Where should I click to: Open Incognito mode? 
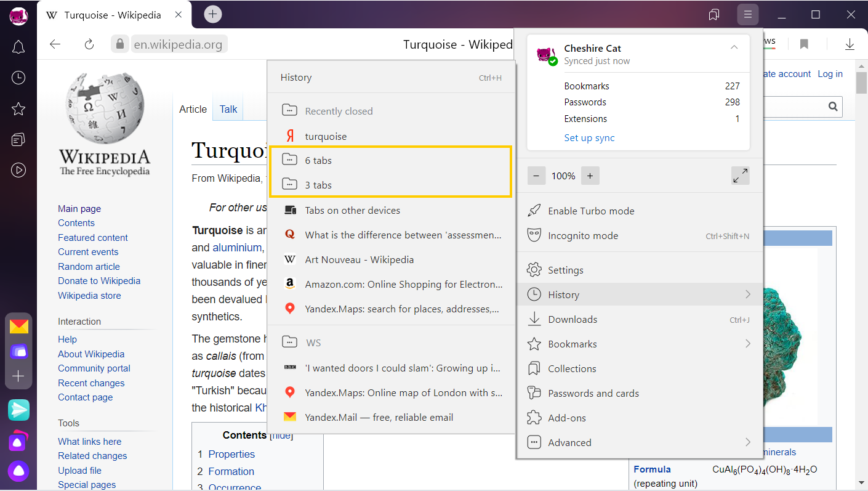[x=640, y=235]
